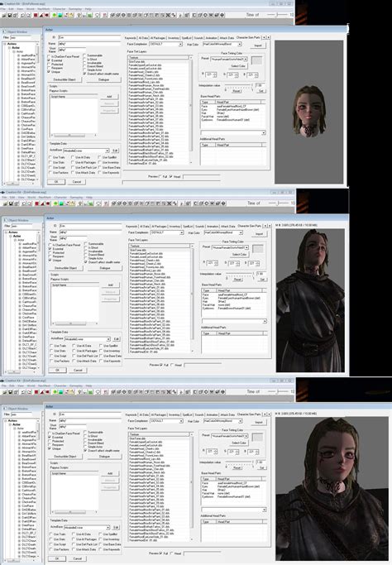Screen dimensions: 392x565
Task: Click the open-folder icon in the bottom toolbar
Action: (x=5, y=391)
